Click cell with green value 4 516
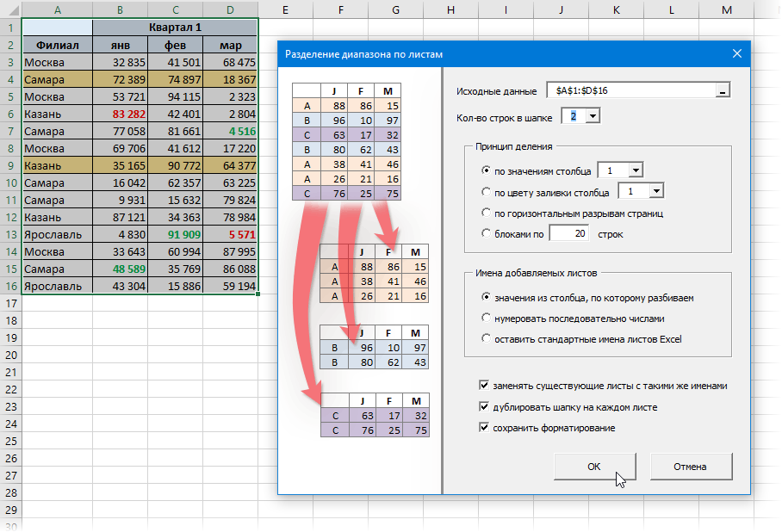The image size is (782, 532). click(231, 131)
